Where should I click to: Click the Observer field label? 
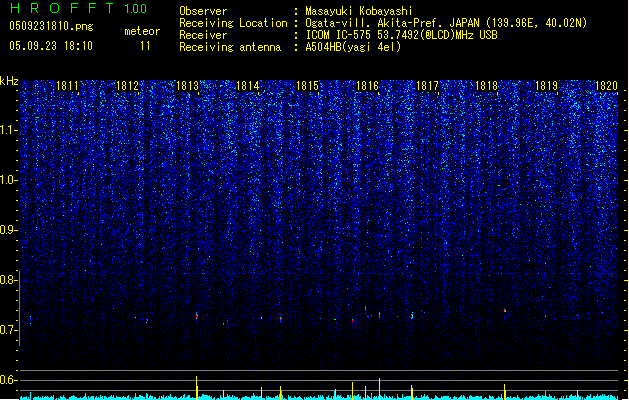tap(203, 11)
